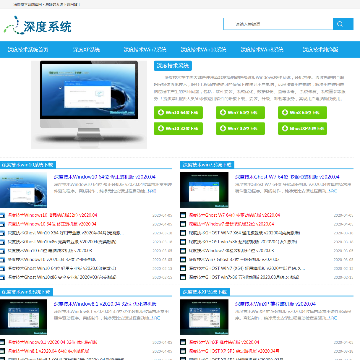This screenshot has height=360, width=360.
Task: Click the large monitor banner image
Action: point(89,104)
